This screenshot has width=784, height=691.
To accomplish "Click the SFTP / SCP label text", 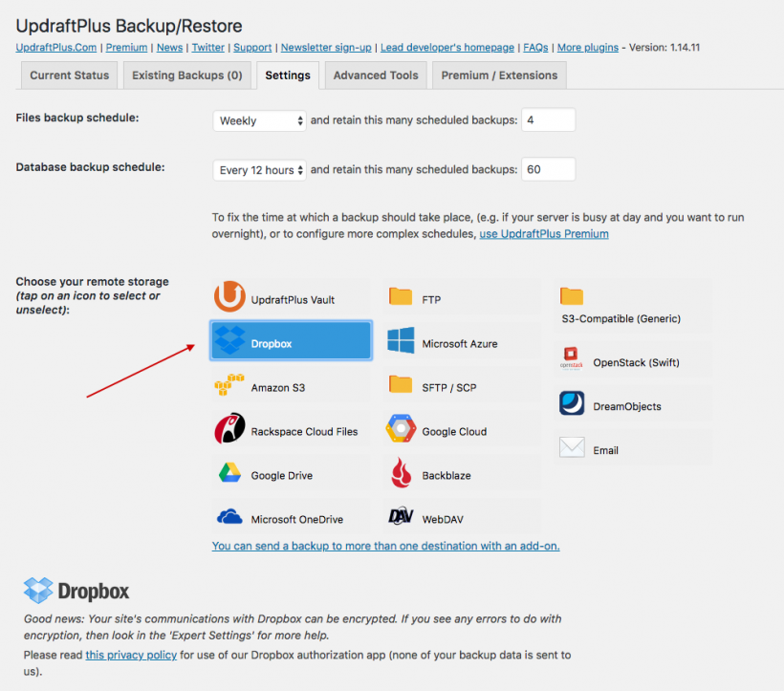I will (x=449, y=388).
